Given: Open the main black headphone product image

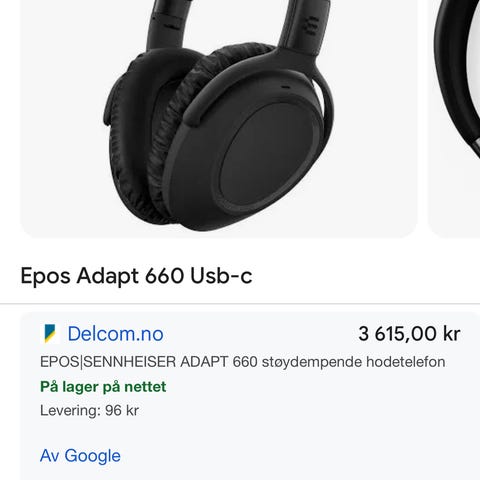Looking at the screenshot, I should point(218,118).
